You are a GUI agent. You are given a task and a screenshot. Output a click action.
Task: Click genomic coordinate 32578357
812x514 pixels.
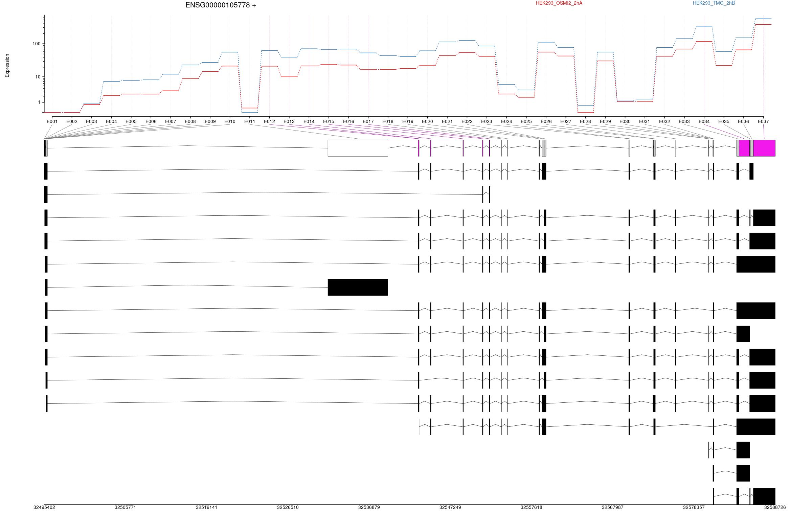coord(694,507)
